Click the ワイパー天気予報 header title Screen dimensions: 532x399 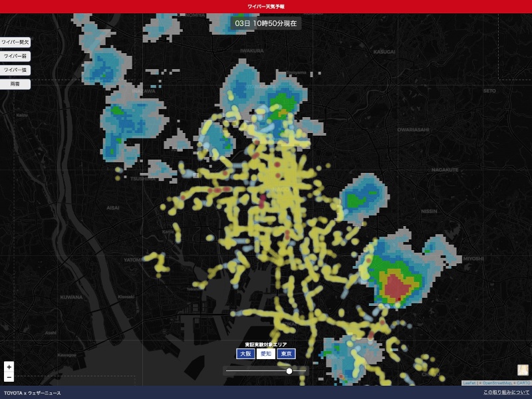[x=266, y=6]
